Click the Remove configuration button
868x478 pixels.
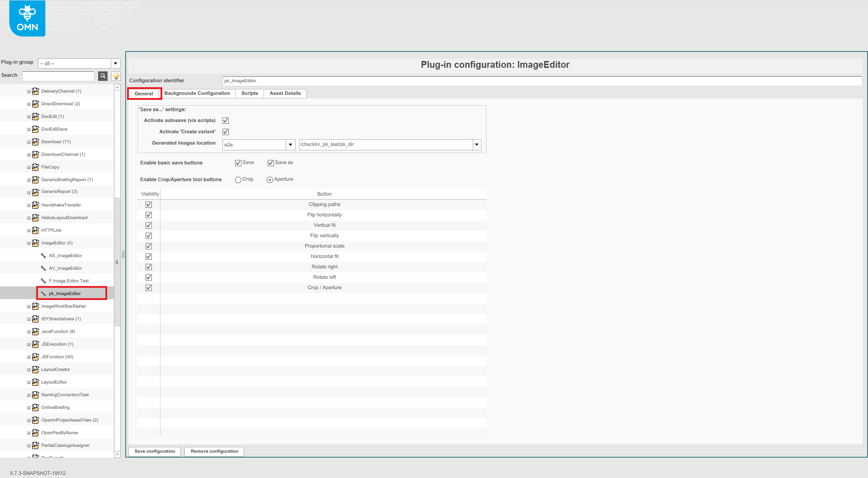tap(214, 451)
